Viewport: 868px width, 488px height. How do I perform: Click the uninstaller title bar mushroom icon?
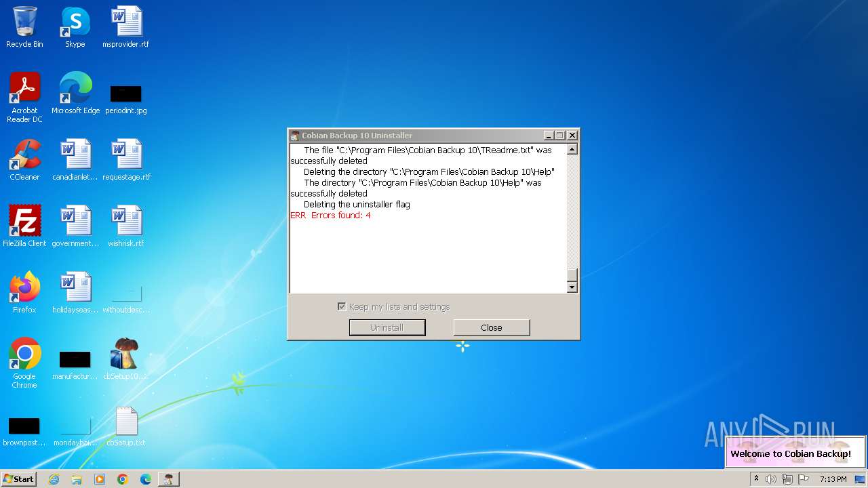(294, 136)
